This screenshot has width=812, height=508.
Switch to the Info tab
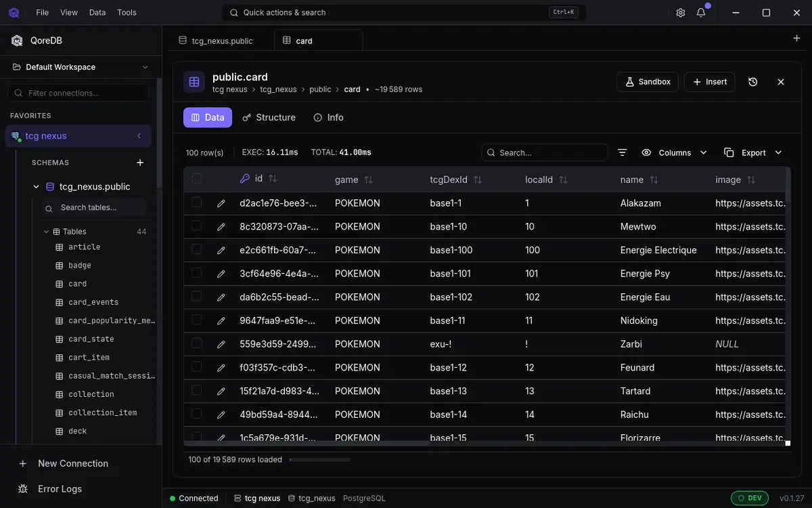328,117
